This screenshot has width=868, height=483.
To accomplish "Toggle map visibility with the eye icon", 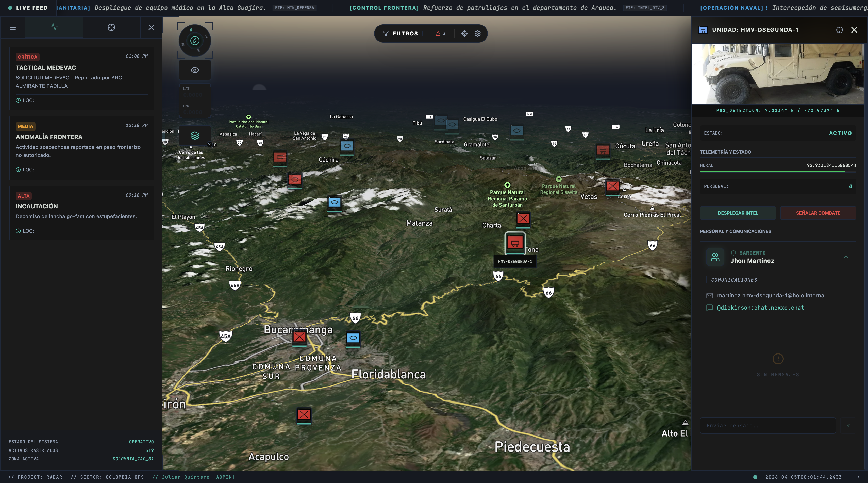I will 195,70.
